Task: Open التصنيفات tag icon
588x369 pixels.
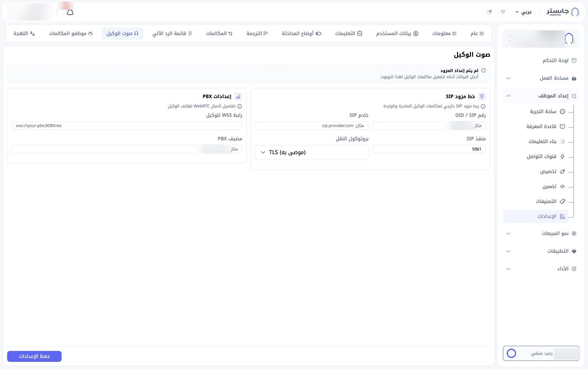Action: pos(562,201)
